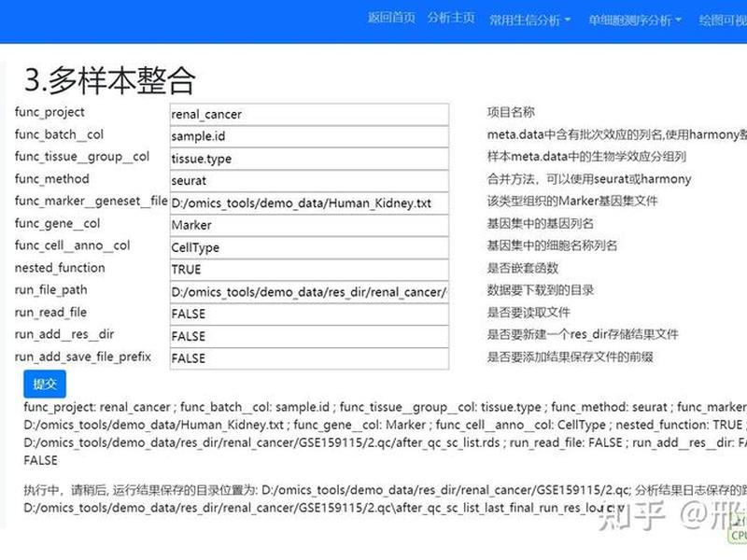Click the Human_Kidney.txt marker geneset file field
Screen dimensions: 747x560
309,203
